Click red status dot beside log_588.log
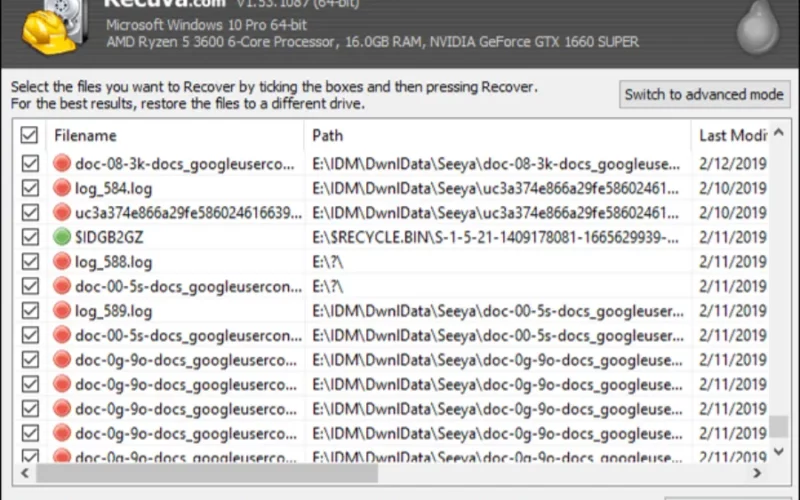This screenshot has width=800, height=500. coord(62,261)
